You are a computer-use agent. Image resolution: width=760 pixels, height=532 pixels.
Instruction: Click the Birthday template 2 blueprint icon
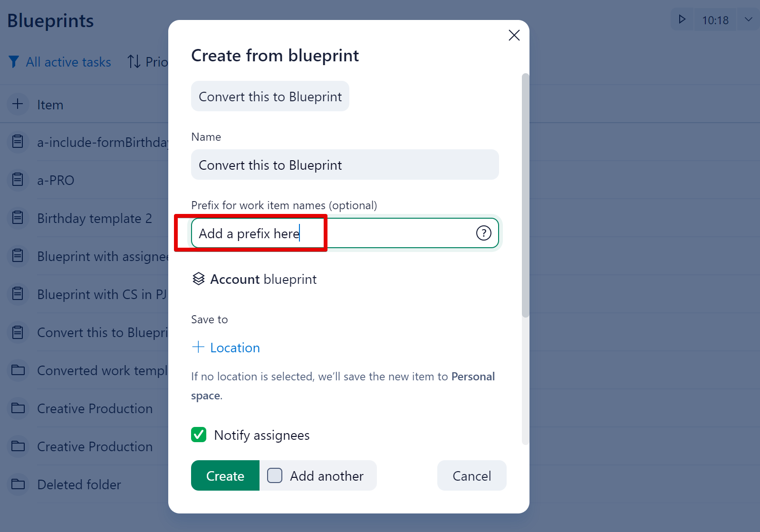(x=18, y=218)
